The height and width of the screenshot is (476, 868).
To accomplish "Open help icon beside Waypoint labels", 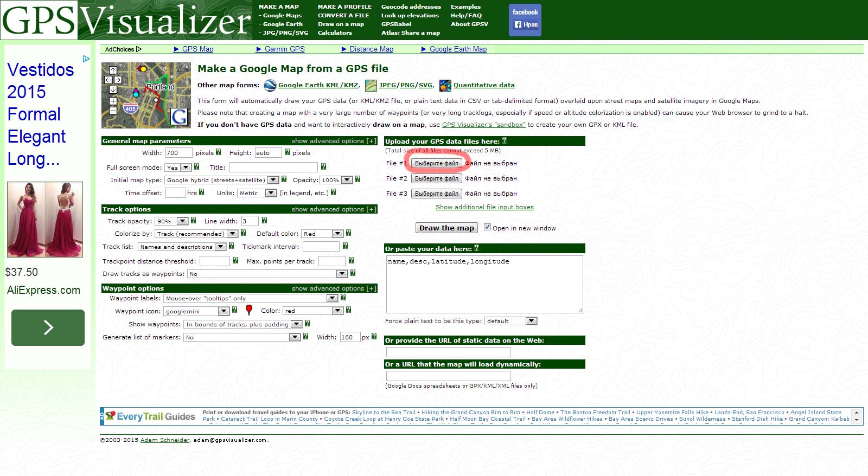I will point(343,298).
